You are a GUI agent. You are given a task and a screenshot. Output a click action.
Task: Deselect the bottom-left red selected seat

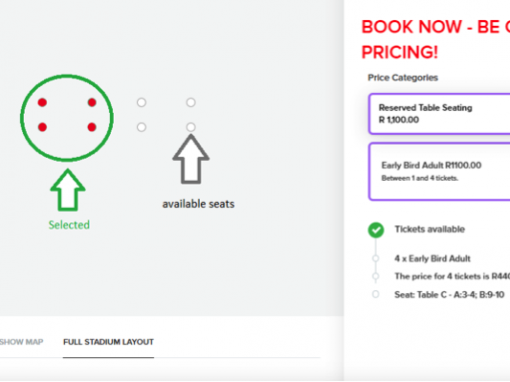coord(42,127)
